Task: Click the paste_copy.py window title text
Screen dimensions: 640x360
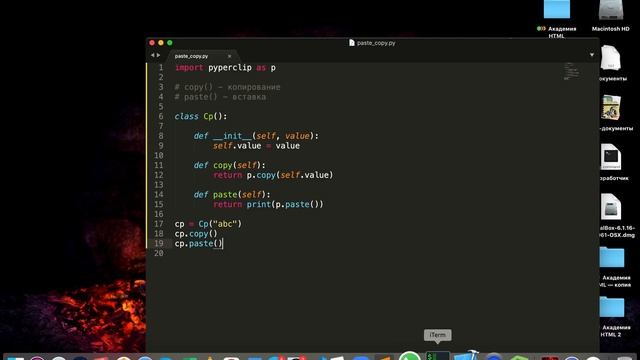Action: click(x=376, y=43)
